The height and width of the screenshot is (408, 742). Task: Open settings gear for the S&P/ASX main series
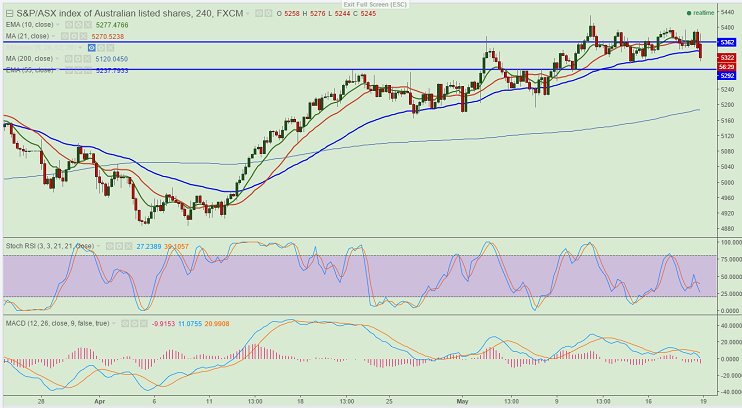268,13
